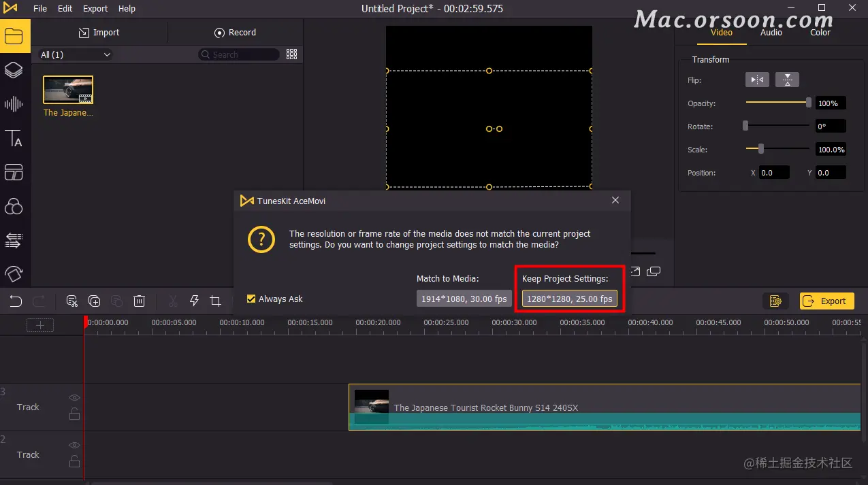Select The Japanese Tourist media thumbnail
This screenshot has width=868, height=485.
tap(68, 90)
